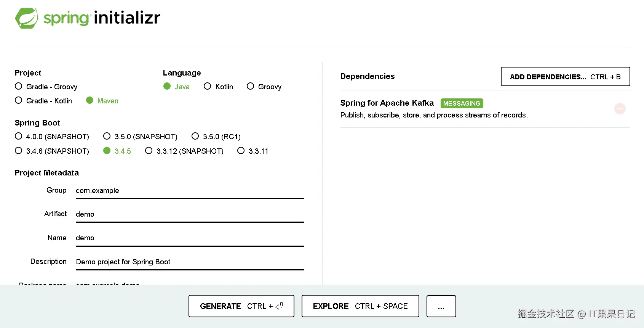The width and height of the screenshot is (644, 328).
Task: Select Spring Boot 3.5.0 (RC1)
Action: tap(195, 136)
